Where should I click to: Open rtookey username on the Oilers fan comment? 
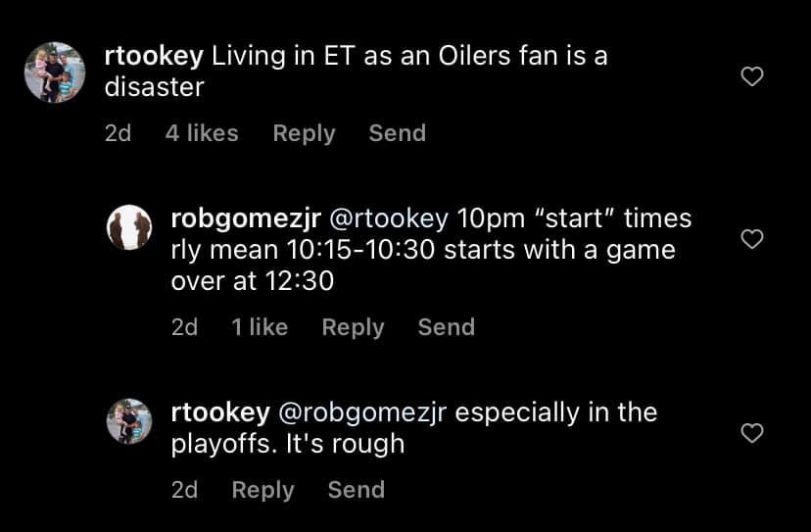click(x=154, y=56)
